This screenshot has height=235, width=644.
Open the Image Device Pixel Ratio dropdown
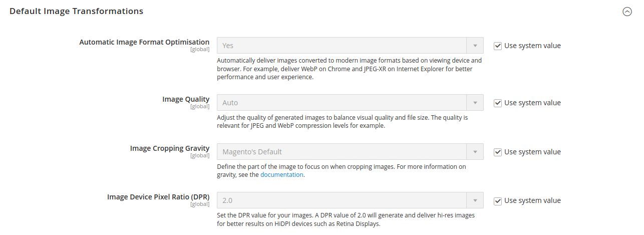point(350,200)
